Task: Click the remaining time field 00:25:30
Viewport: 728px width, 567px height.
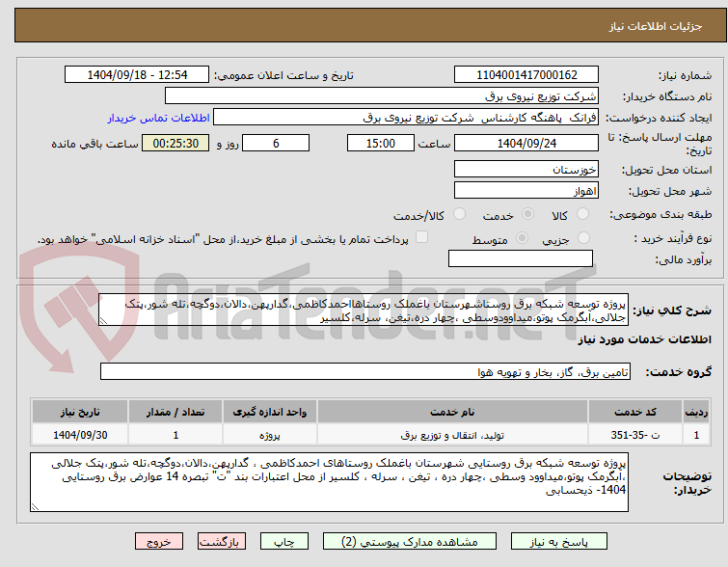Action: coord(175,143)
